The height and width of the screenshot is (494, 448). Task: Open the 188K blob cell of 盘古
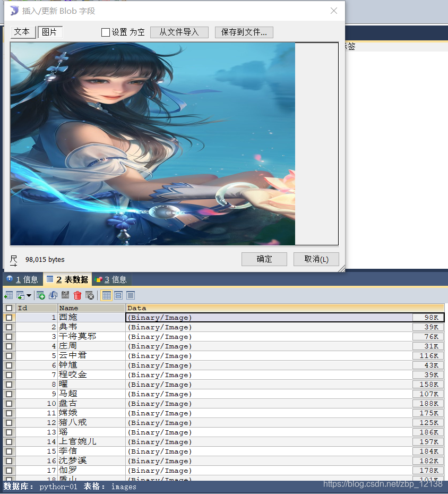pyautogui.click(x=428, y=404)
